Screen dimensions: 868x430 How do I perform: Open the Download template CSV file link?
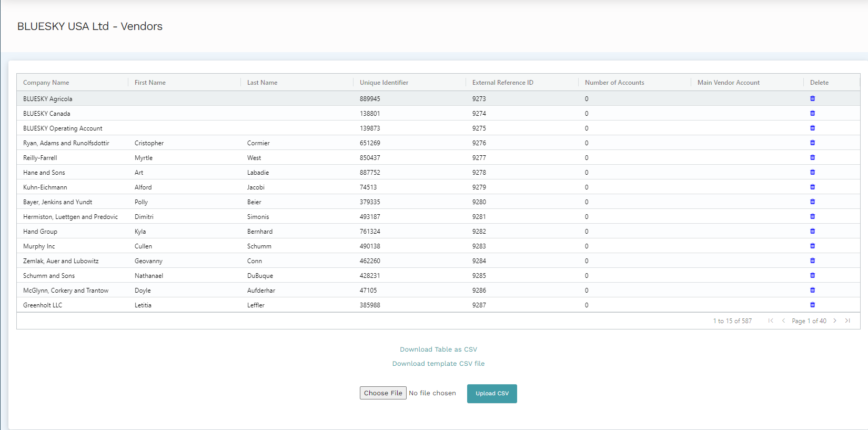click(x=438, y=364)
